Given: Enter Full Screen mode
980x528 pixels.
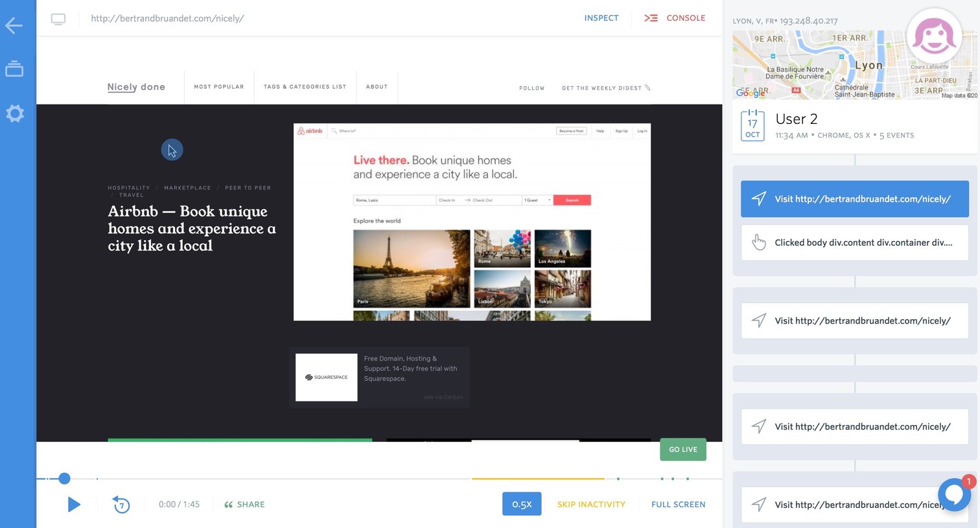Looking at the screenshot, I should tap(678, 505).
